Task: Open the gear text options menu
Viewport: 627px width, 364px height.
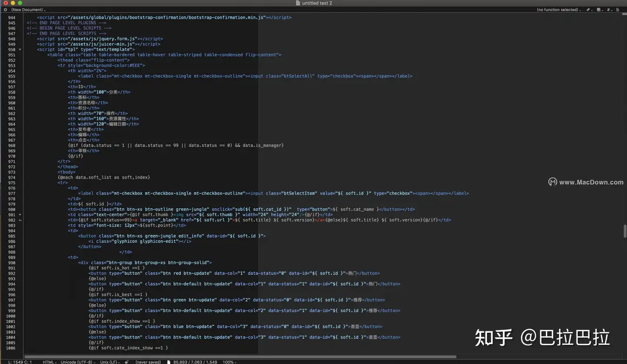Action: [5, 10]
